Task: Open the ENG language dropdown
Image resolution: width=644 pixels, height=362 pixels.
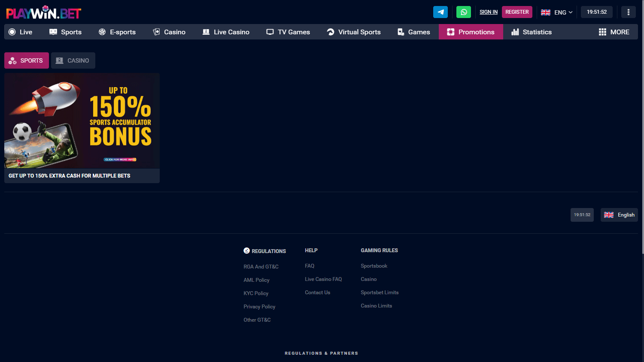Action: [x=557, y=12]
